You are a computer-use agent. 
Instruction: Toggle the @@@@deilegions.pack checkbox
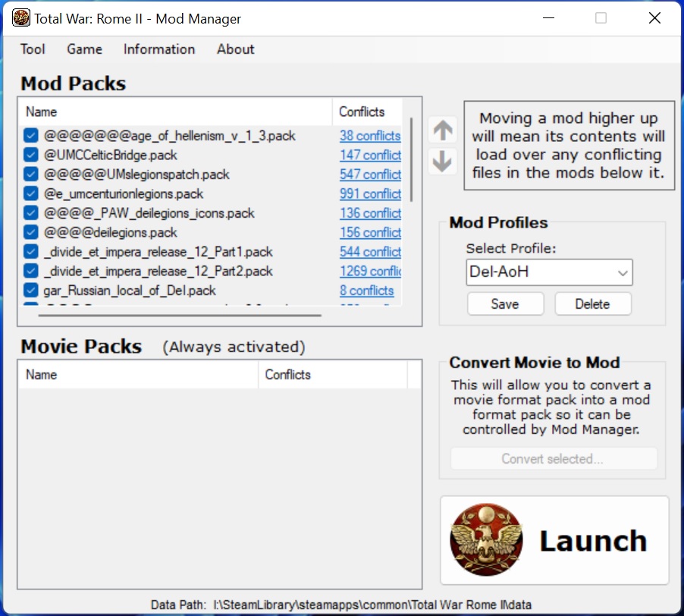(30, 233)
